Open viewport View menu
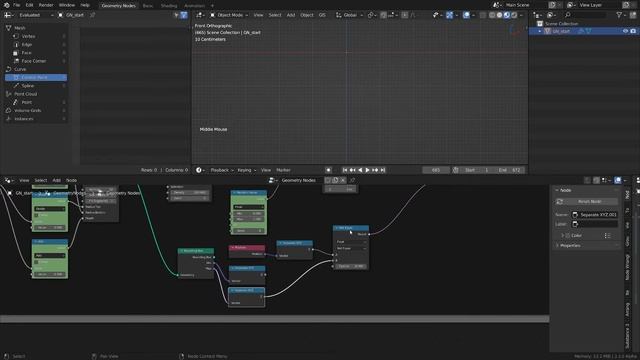This screenshot has width=640, height=360. 258,15
